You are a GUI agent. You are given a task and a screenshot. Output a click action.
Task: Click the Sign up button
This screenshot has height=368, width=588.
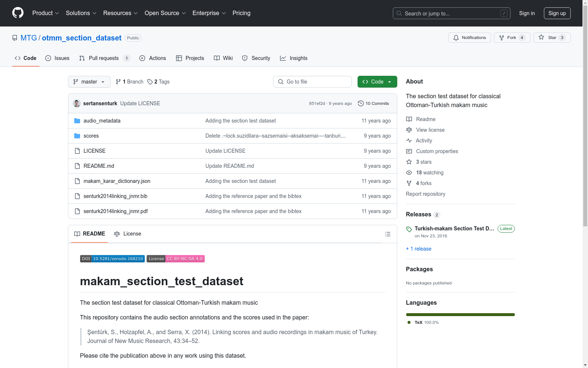coord(557,13)
